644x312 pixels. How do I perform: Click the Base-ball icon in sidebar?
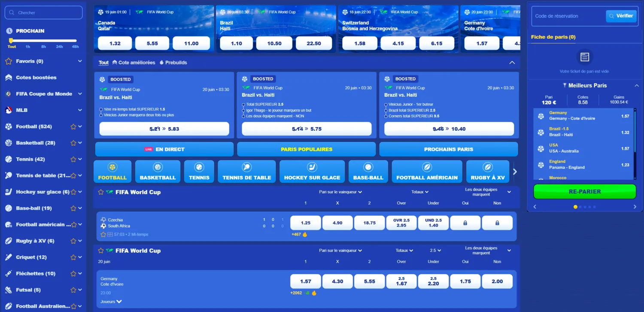tap(9, 208)
